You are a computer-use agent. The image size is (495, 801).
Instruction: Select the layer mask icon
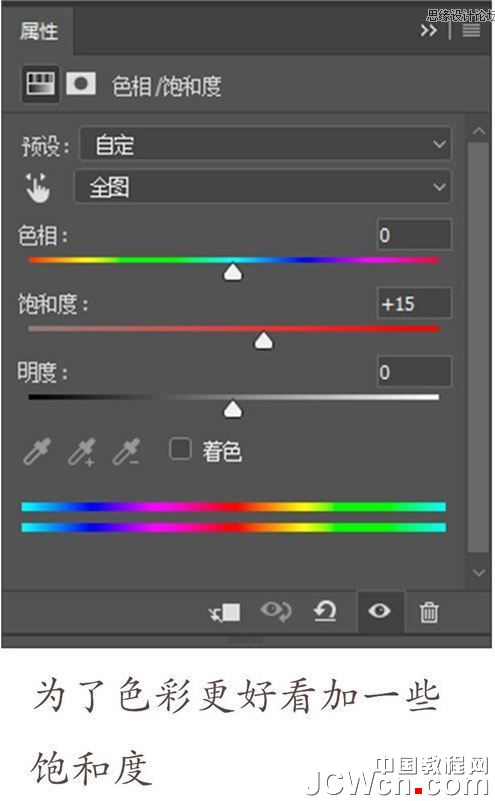coord(81,84)
